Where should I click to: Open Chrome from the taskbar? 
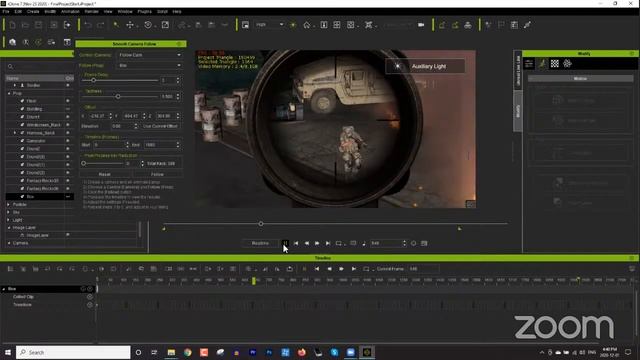pos(187,352)
